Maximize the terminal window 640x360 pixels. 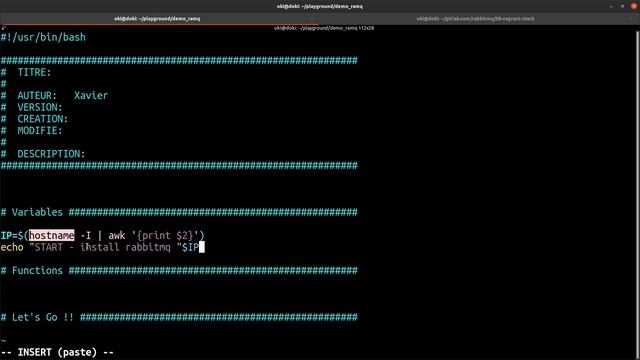click(622, 6)
